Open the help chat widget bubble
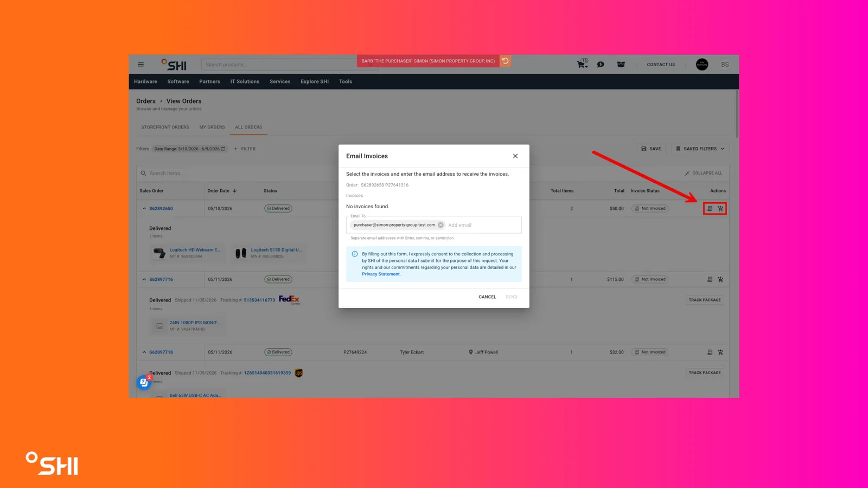Image resolution: width=868 pixels, height=488 pixels. point(144,382)
